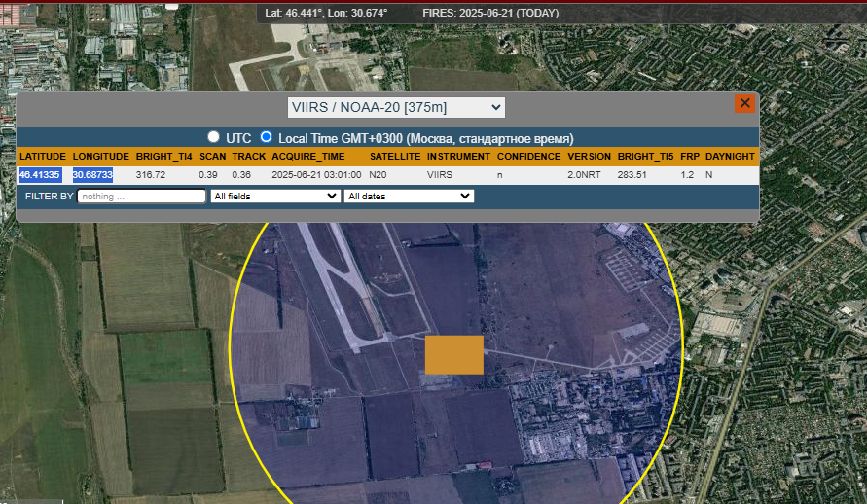This screenshot has height=504, width=867.
Task: Close the fire data popup panel
Action: (x=744, y=103)
